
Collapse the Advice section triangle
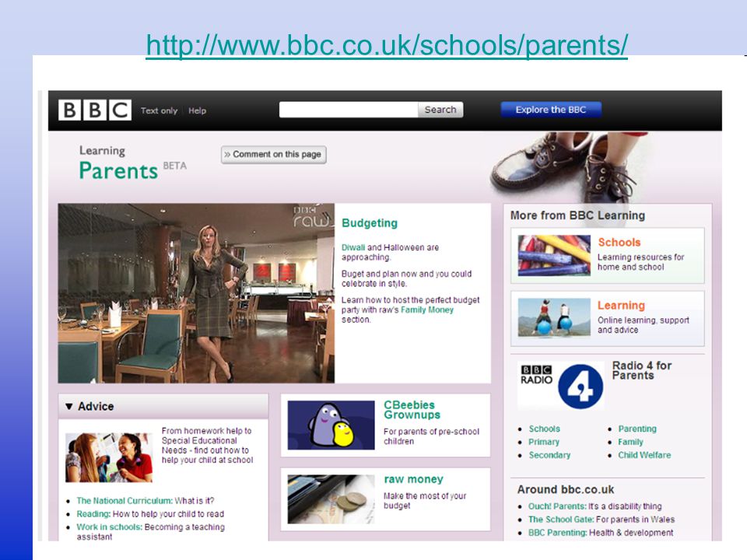[69, 406]
